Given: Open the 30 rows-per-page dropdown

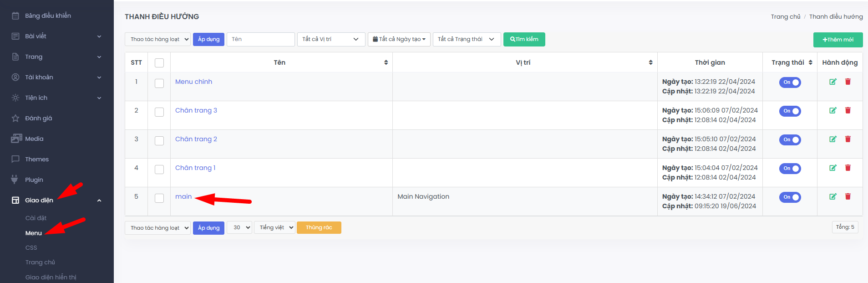Looking at the screenshot, I should point(239,227).
